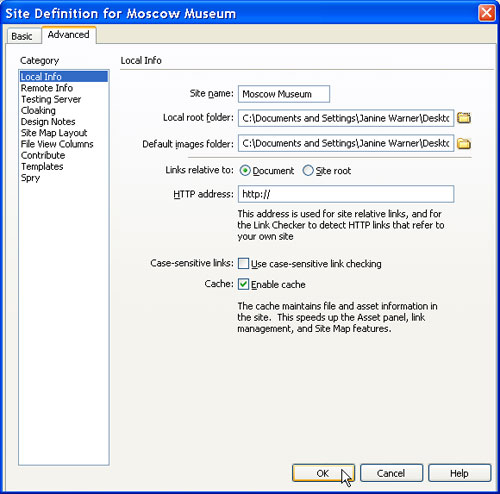Close the Site Definition dialog
This screenshot has width=500, height=494.
coord(486,13)
